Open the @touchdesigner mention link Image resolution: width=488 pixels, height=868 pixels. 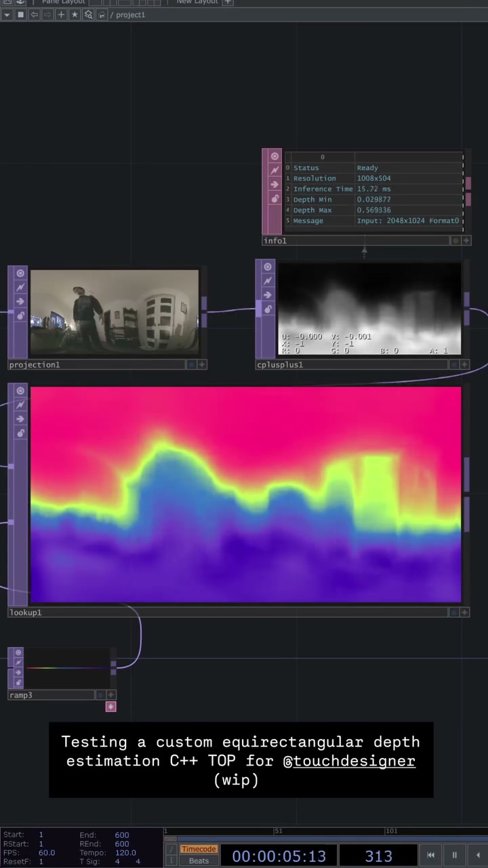(349, 761)
